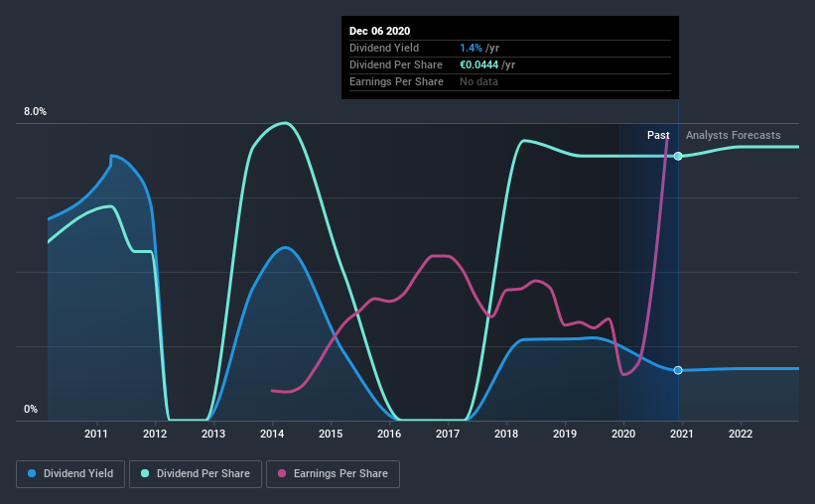815x504 pixels.
Task: Select the teal data point at Dec 2020
Action: click(x=678, y=156)
